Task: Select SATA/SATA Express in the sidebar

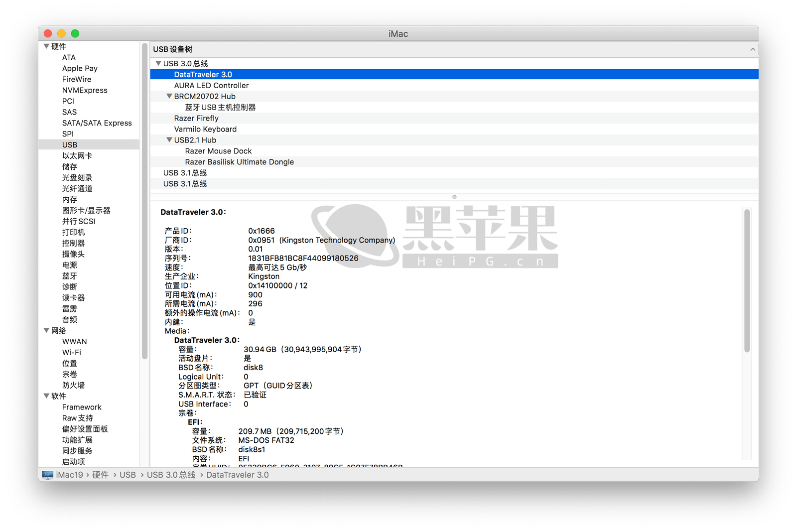Action: click(x=97, y=123)
